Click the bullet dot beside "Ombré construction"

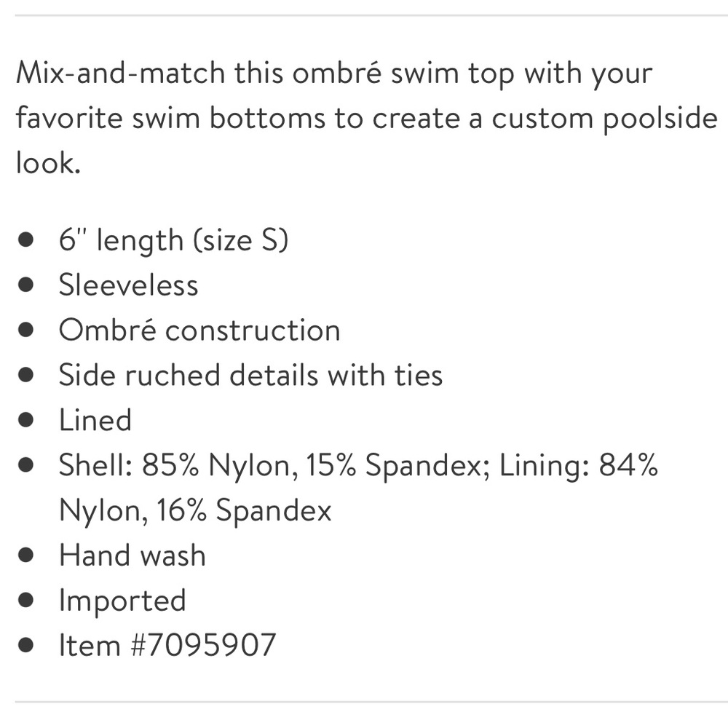click(x=27, y=331)
